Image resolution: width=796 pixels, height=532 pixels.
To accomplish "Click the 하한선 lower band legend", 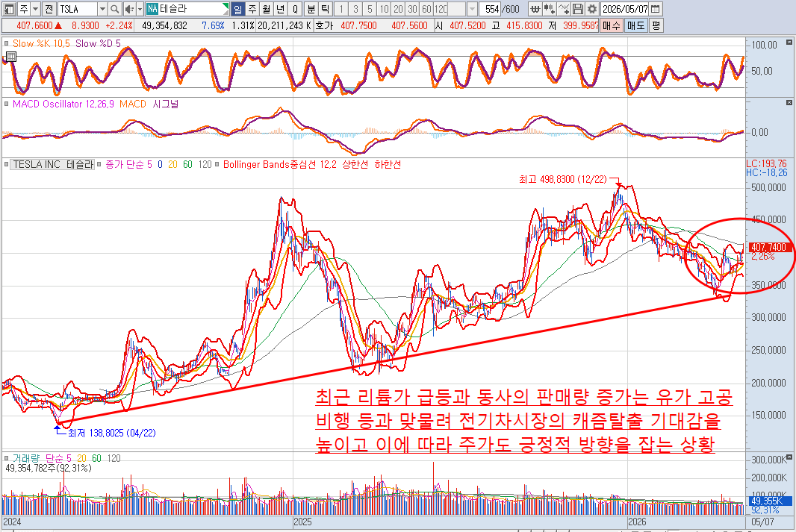I will pos(388,164).
